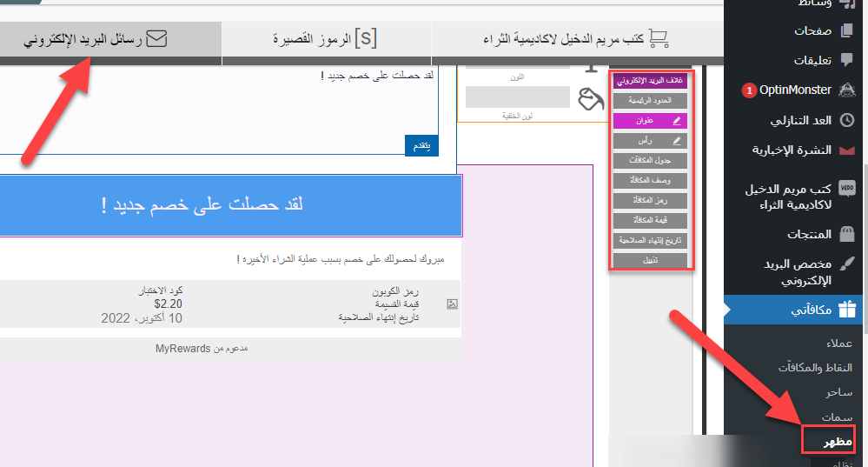Click the clock icon for العد التنازلي
This screenshot has height=467, width=868.
point(846,120)
